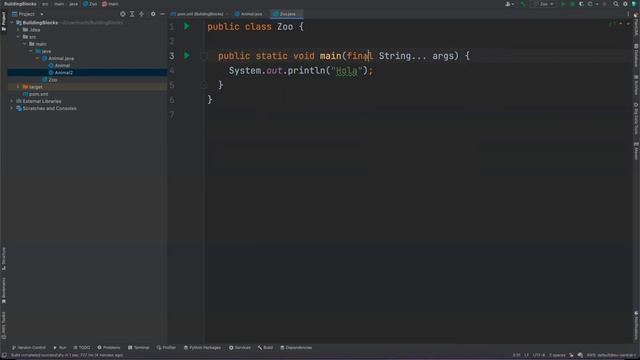Go to previous highlighted problem arrow
The height and width of the screenshot is (360, 640).
click(621, 24)
